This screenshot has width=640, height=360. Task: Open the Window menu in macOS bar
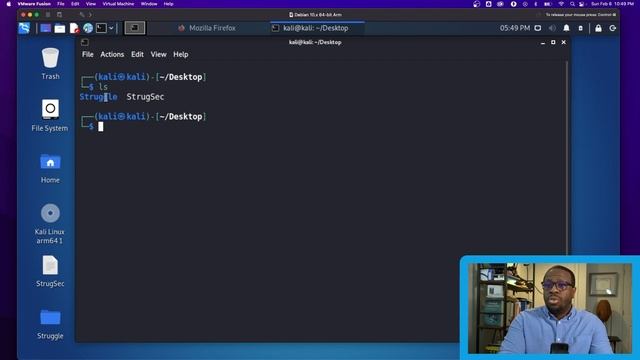(149, 4)
